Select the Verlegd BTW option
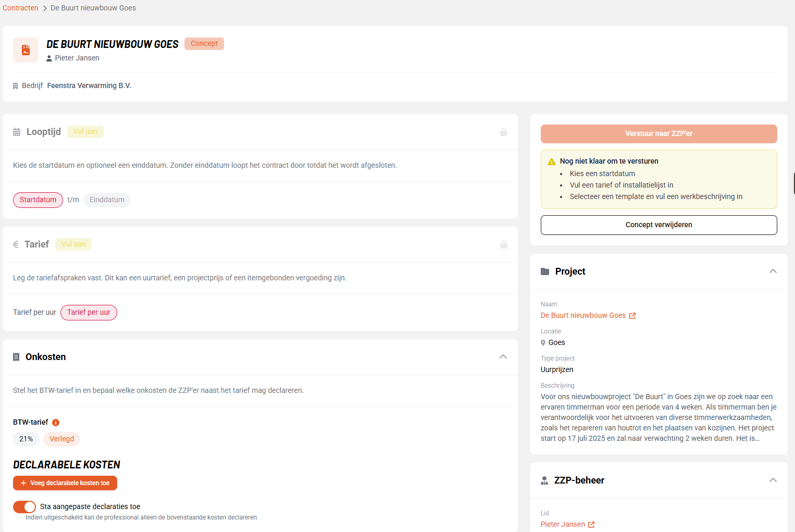Viewport: 795px width, 532px height. click(61, 439)
